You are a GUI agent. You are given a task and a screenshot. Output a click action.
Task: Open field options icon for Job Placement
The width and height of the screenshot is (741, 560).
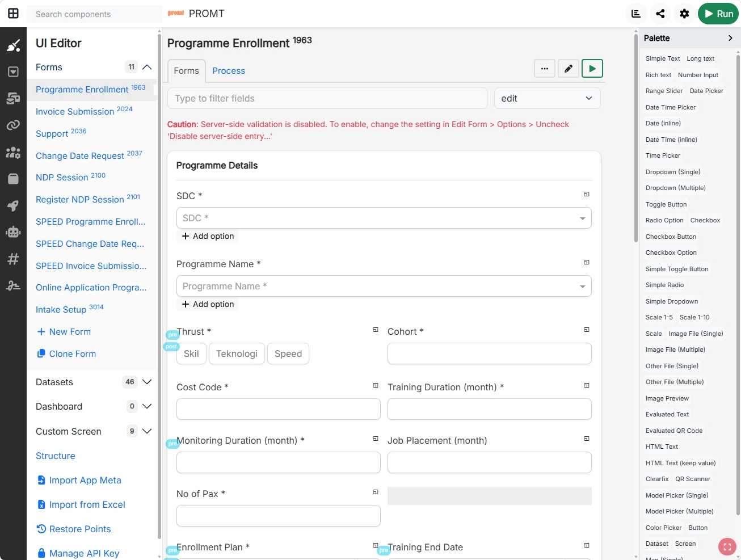tap(587, 439)
